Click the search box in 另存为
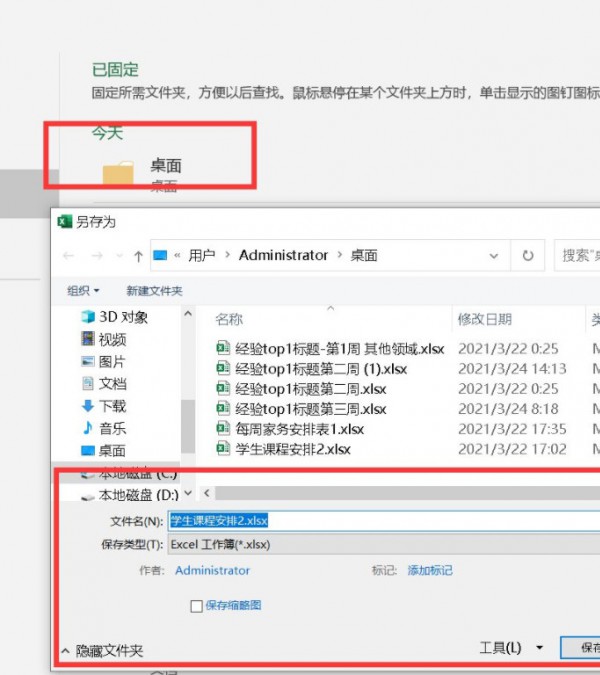600x675 pixels. click(x=577, y=255)
